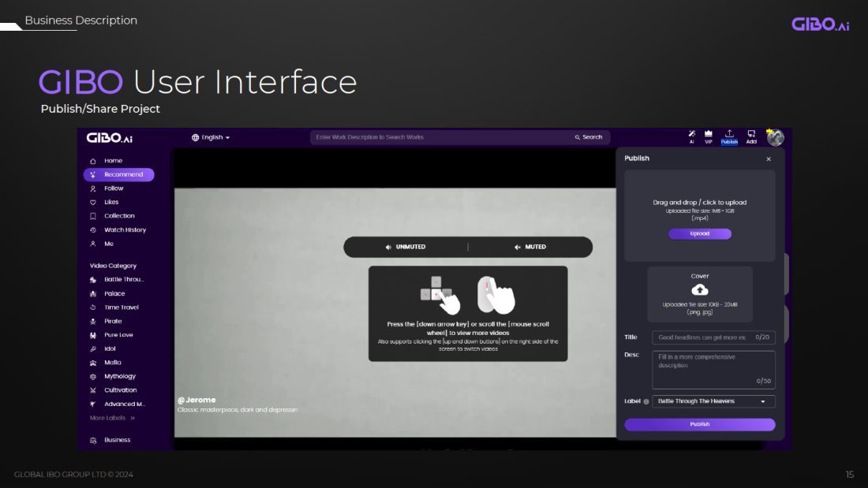The width and height of the screenshot is (868, 488).
Task: Open the @Jerome creator profile
Action: tap(196, 400)
